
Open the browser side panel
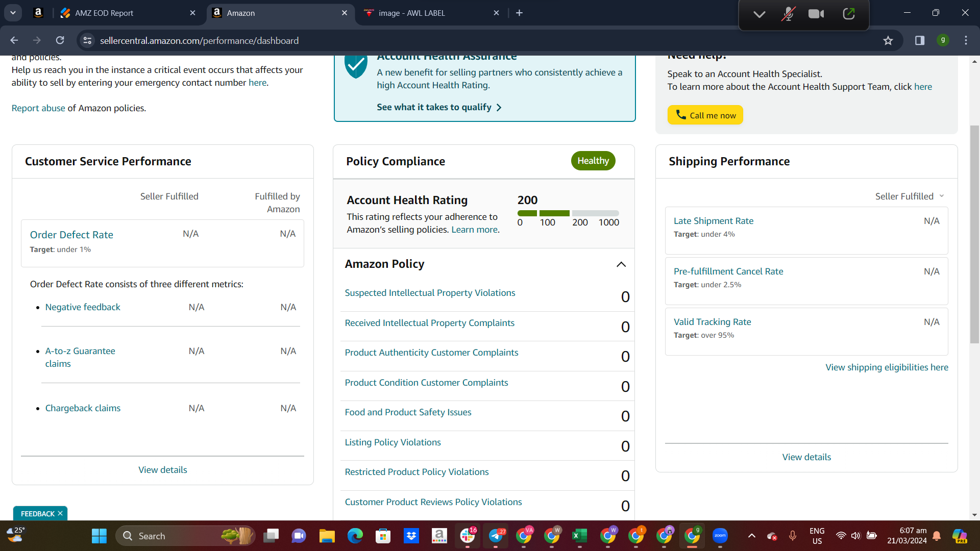click(x=920, y=40)
